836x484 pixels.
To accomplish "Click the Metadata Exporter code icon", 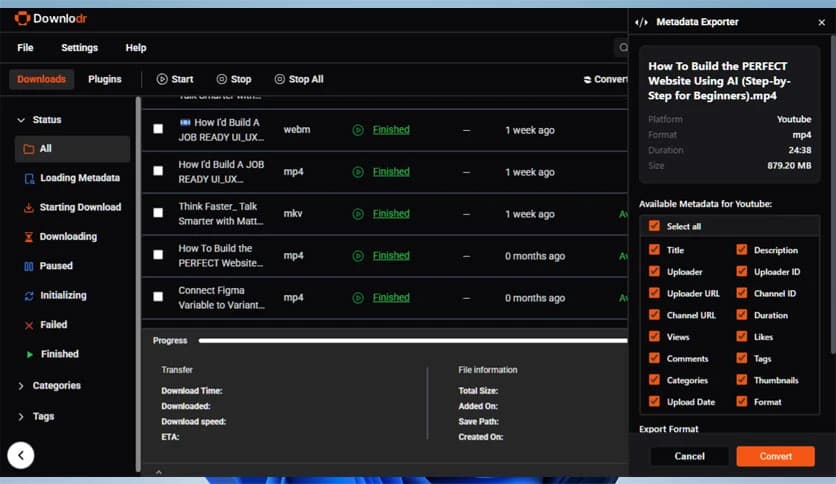I will click(x=641, y=22).
